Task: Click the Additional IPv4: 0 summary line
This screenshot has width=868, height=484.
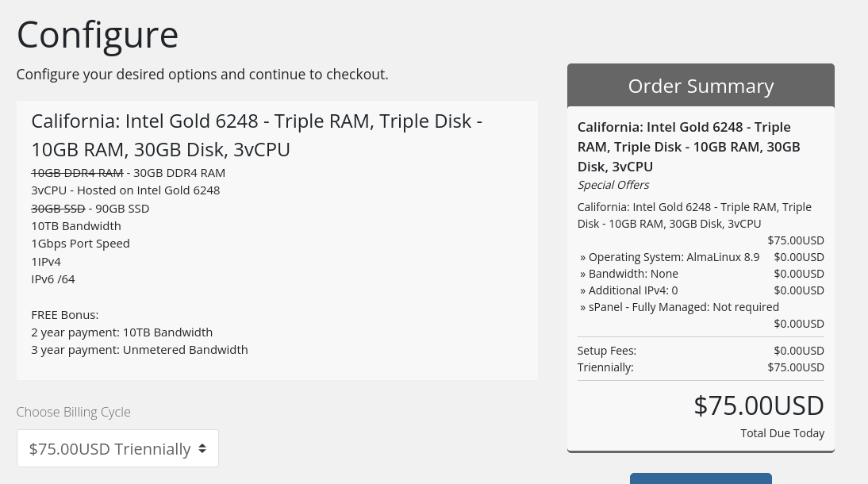Action: (x=701, y=290)
